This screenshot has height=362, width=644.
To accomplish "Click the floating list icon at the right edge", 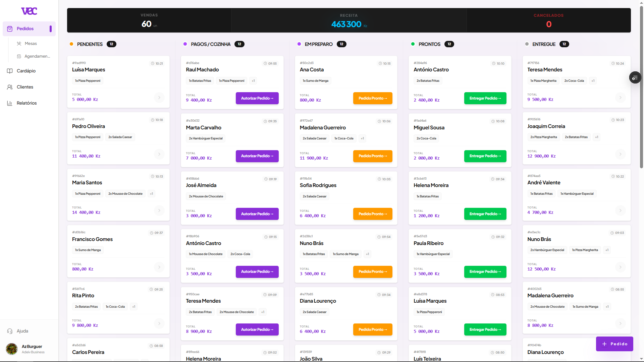I will (x=635, y=78).
